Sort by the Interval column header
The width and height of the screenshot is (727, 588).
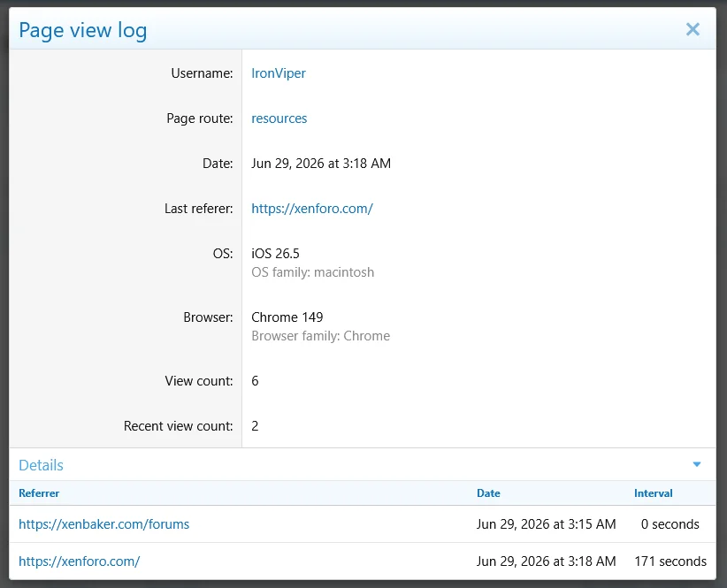click(654, 493)
